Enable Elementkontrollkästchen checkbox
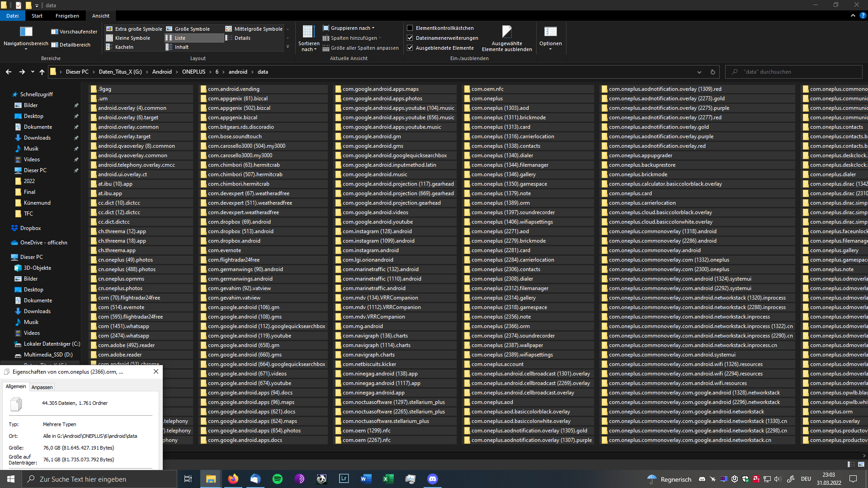The height and width of the screenshot is (488, 868). (x=410, y=28)
